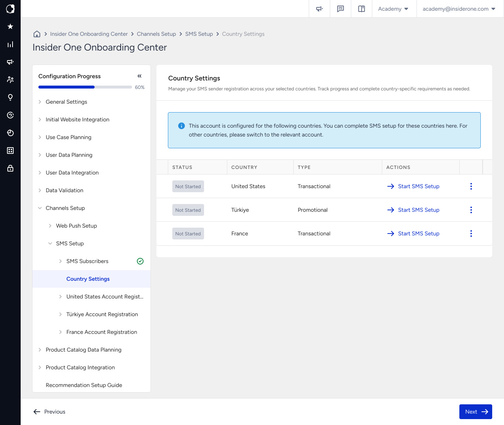
Task: Click Channels Setup breadcrumb
Action: 156,34
